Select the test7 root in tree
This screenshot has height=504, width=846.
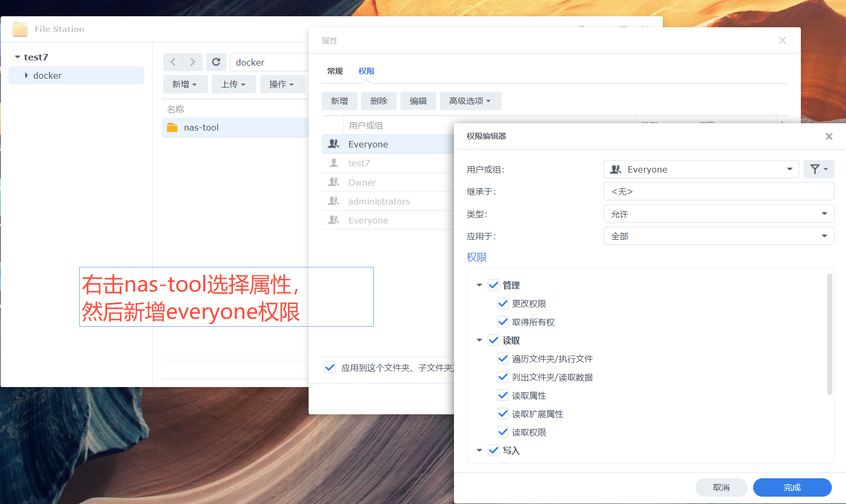click(36, 57)
